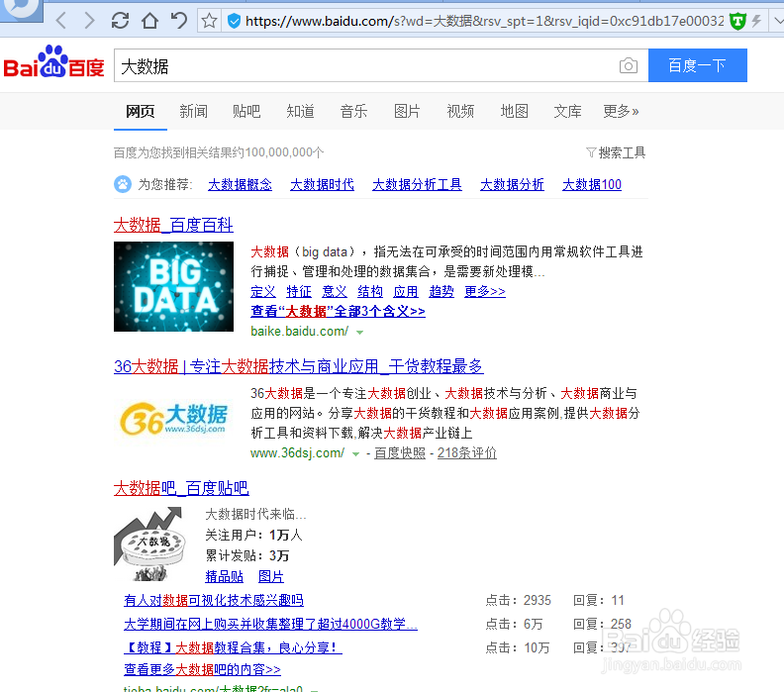Click the lightning bolt speed-mode icon
Image resolution: width=784 pixels, height=692 pixels.
[756, 21]
